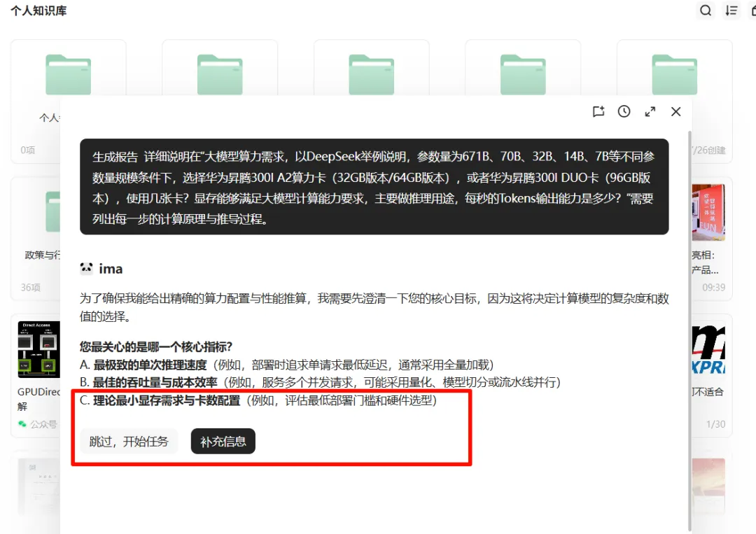Open the fourth green folder
Viewport: 756px width, 534px height.
click(x=523, y=75)
